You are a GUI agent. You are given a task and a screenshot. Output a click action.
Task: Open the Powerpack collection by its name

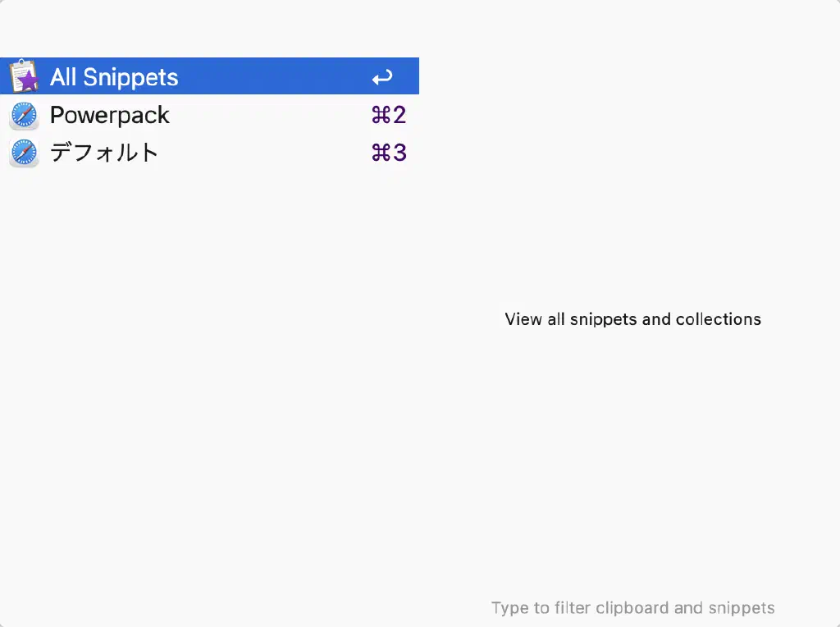tap(109, 115)
